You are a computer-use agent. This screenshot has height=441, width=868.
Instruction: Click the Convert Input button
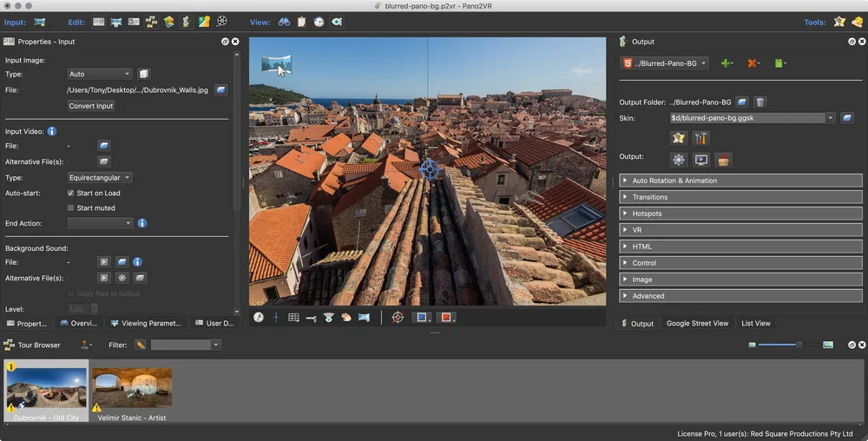(91, 106)
